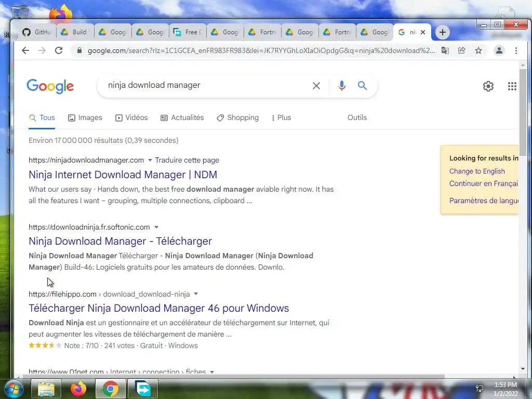Click the scrollbar down arrow
The image size is (532, 399).
point(523,369)
